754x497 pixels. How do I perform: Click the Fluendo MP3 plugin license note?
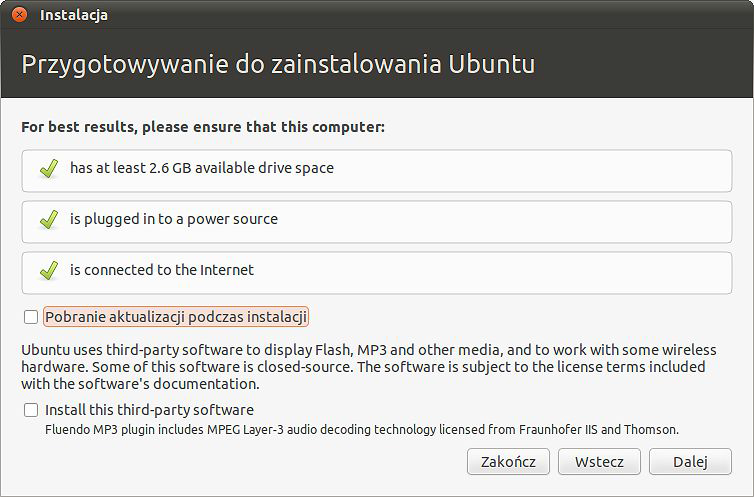362,430
